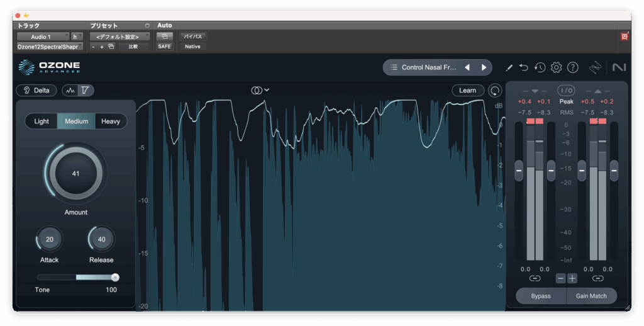Select the Light mode tab
This screenshot has width=644, height=326.
pyautogui.click(x=42, y=121)
